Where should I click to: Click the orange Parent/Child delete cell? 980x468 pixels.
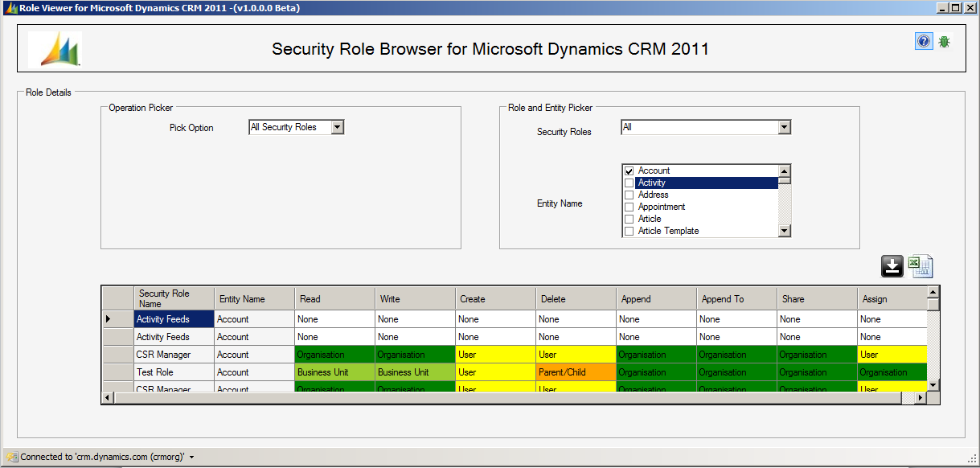click(x=576, y=372)
